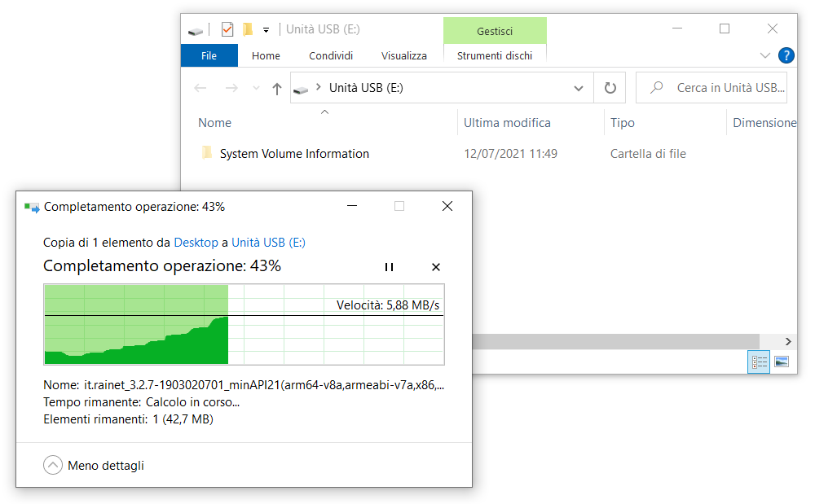Open the customize quick access toolbar dropdown
The image size is (815, 504).
[266, 30]
